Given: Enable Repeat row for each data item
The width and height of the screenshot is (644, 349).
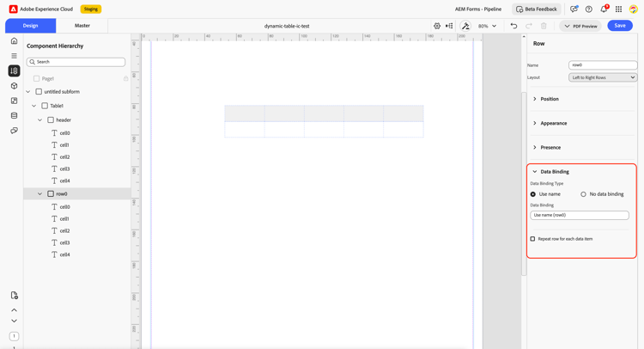Looking at the screenshot, I should click(532, 239).
